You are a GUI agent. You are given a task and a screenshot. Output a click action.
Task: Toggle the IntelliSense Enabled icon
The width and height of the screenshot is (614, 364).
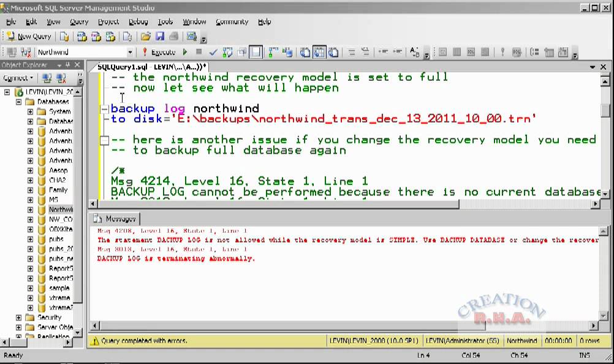coord(256,52)
